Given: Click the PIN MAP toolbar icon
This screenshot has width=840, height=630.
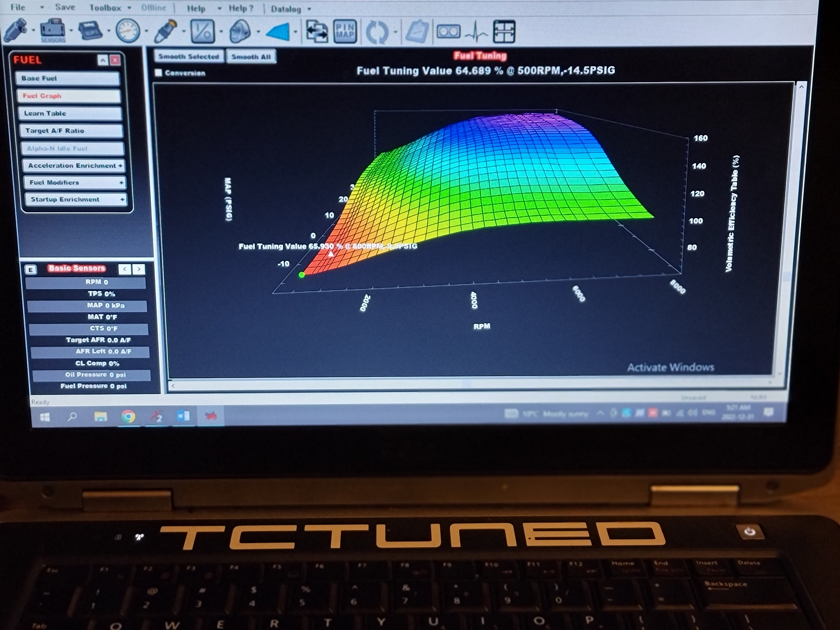Looking at the screenshot, I should (345, 30).
